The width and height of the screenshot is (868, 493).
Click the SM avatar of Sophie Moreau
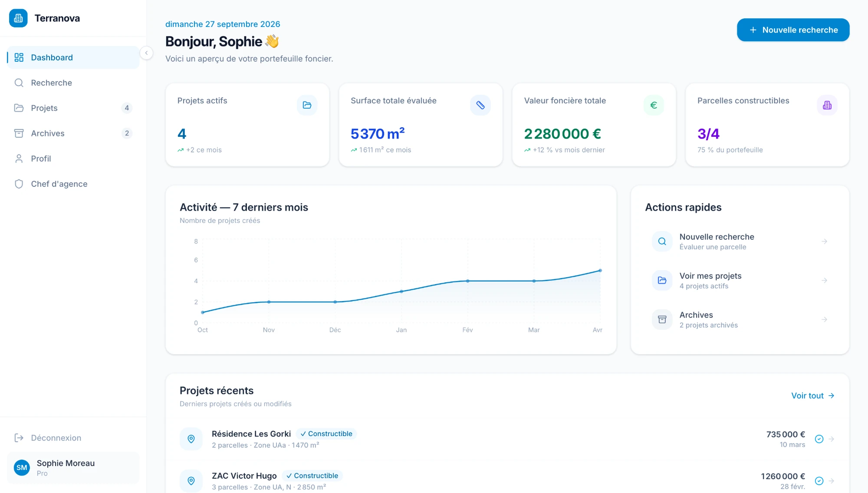(x=22, y=468)
